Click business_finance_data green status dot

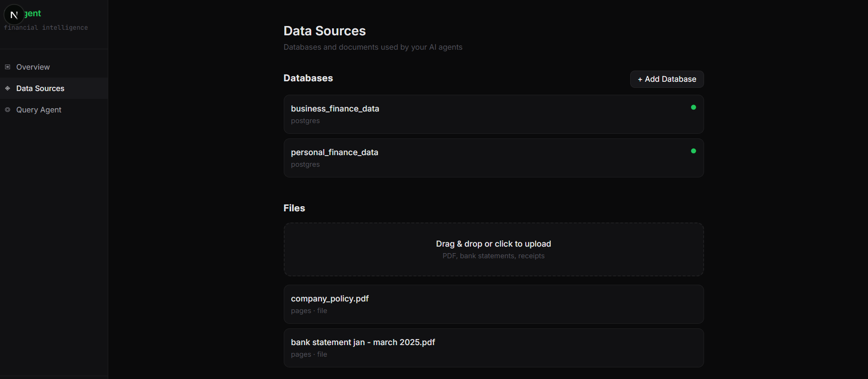(x=693, y=107)
